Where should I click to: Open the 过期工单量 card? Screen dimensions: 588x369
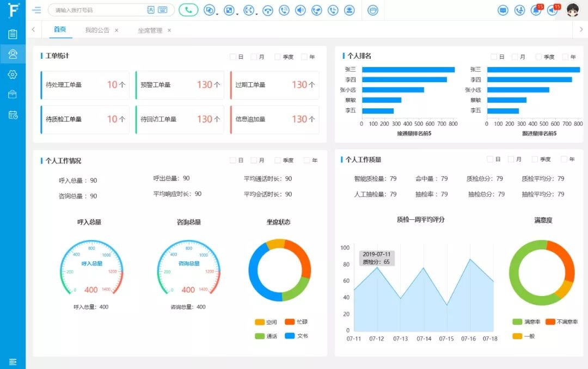[x=274, y=85]
